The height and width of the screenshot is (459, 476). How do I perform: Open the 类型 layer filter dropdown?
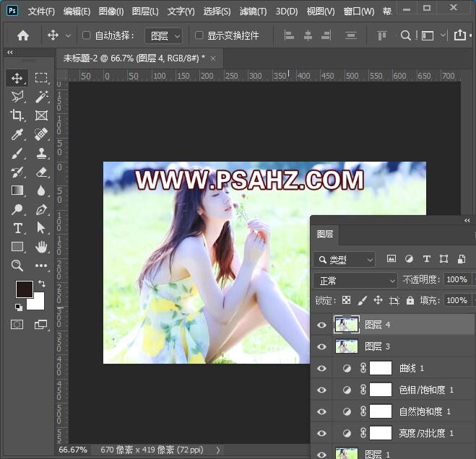345,260
